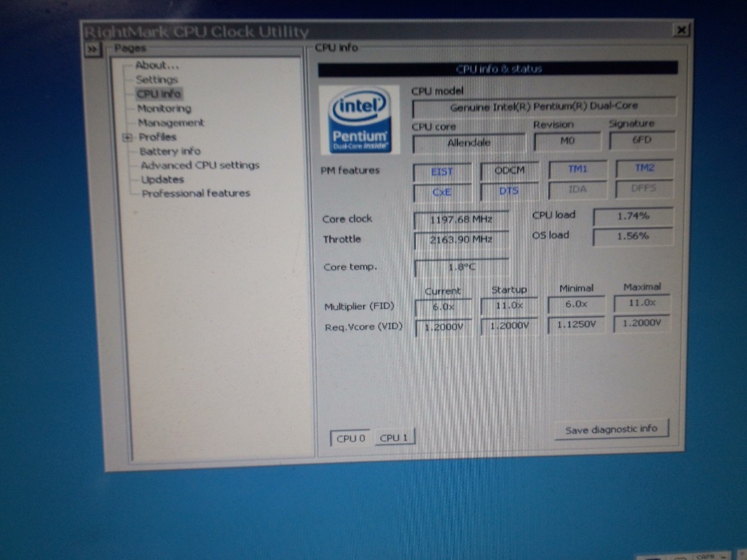Click the Core clock value 1197.68 MHz

461,220
